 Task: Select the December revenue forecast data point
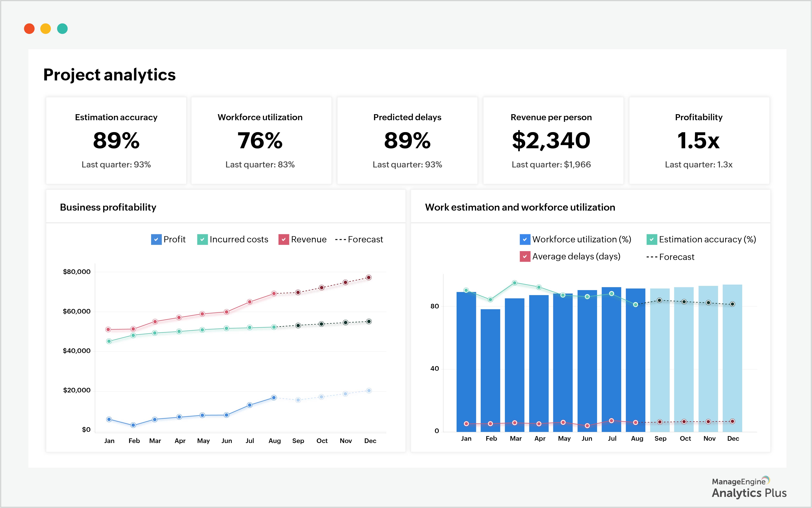pyautogui.click(x=369, y=277)
